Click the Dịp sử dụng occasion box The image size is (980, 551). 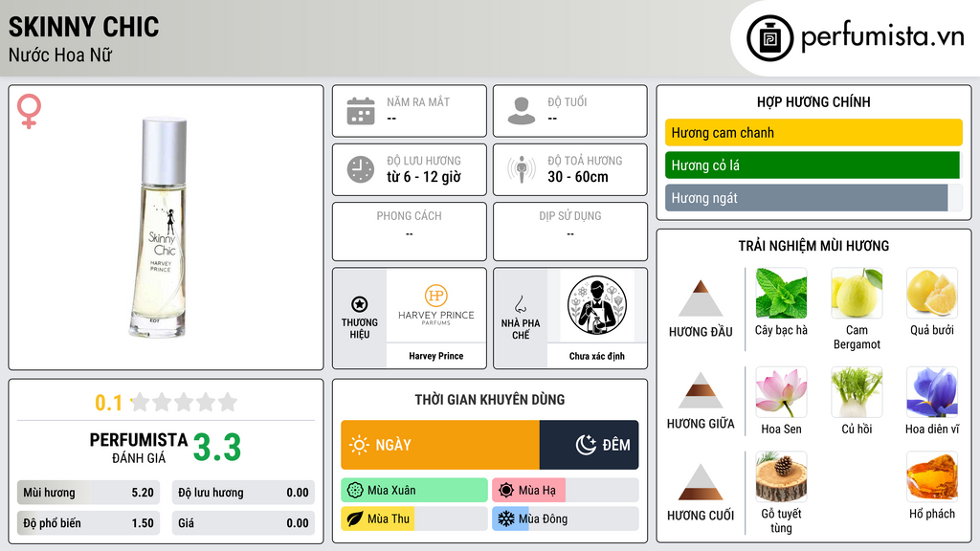click(570, 231)
